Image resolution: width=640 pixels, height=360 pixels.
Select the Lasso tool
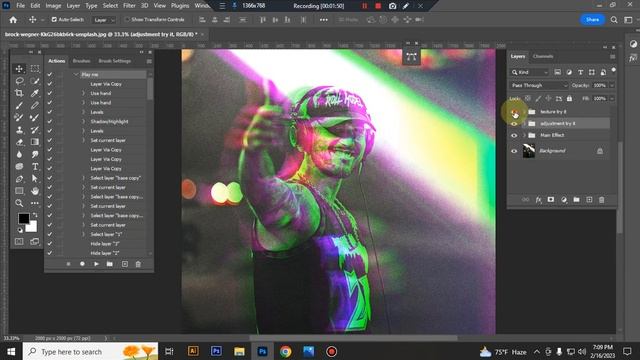19,81
